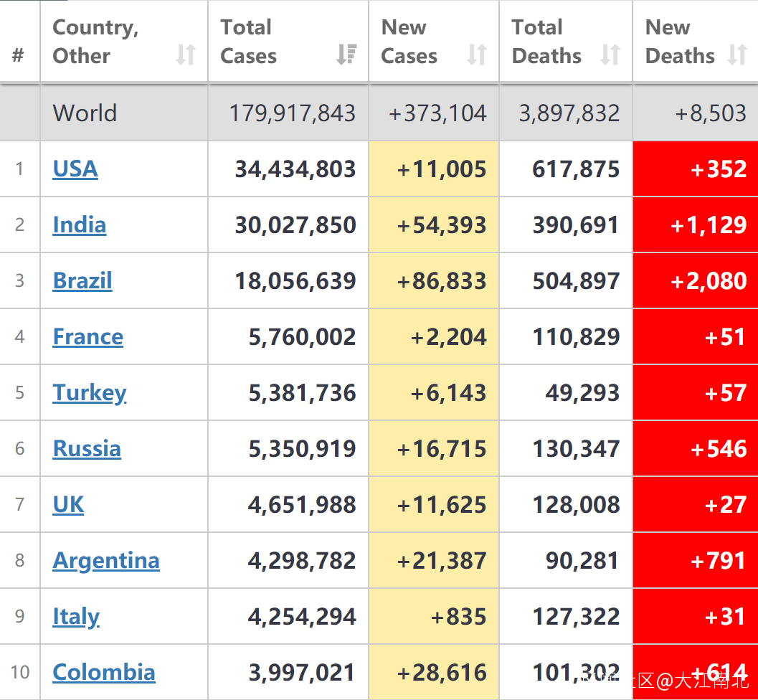Select the Turkey link

tap(90, 393)
